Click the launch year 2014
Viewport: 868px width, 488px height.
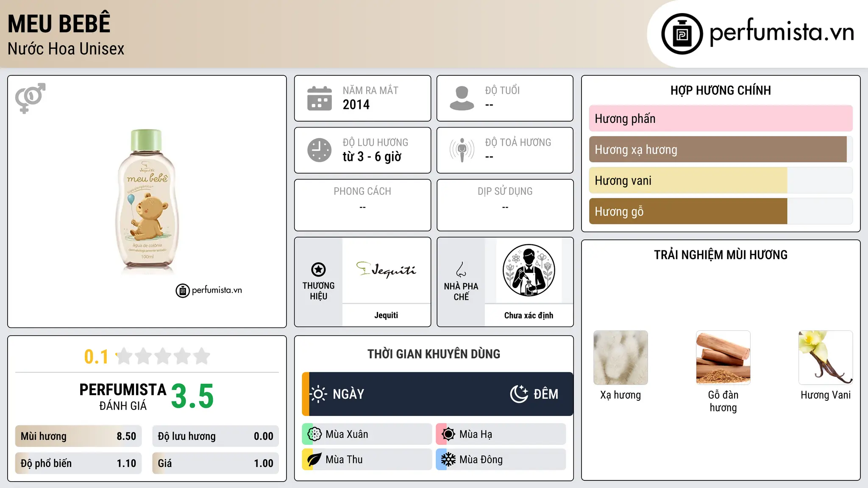pos(356,105)
